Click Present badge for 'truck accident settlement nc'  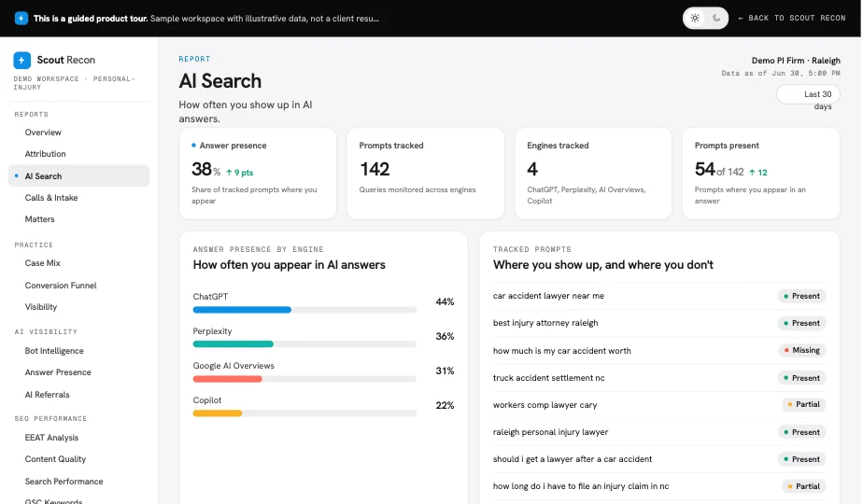click(x=801, y=378)
